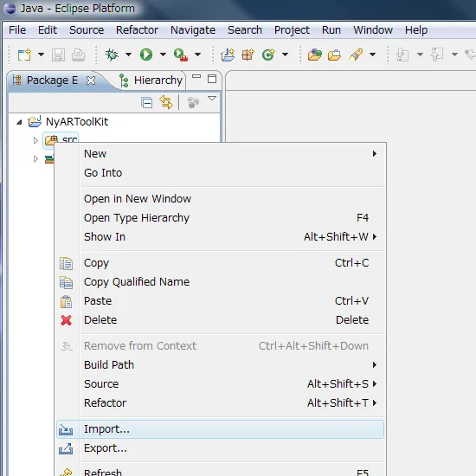Click the New Java Package icon

click(248, 55)
